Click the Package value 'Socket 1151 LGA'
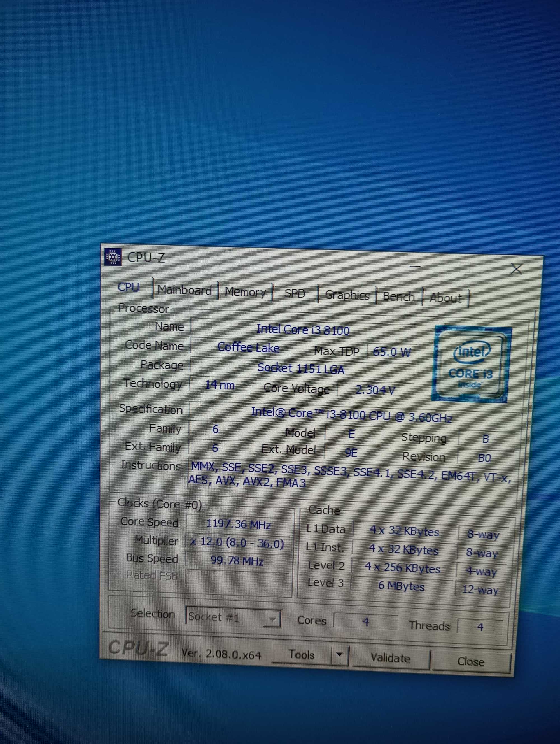This screenshot has height=744, width=560. [301, 368]
